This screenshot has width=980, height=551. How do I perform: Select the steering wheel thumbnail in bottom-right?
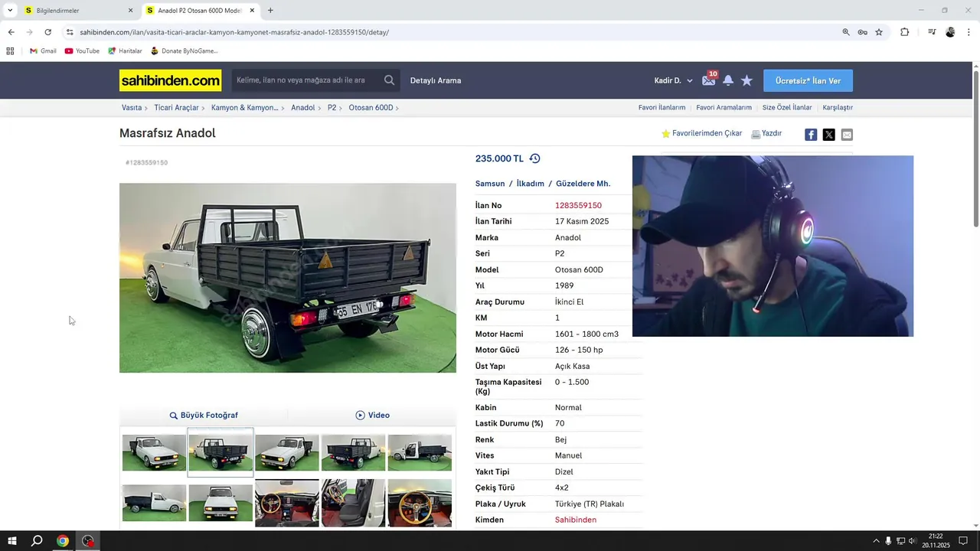click(420, 503)
